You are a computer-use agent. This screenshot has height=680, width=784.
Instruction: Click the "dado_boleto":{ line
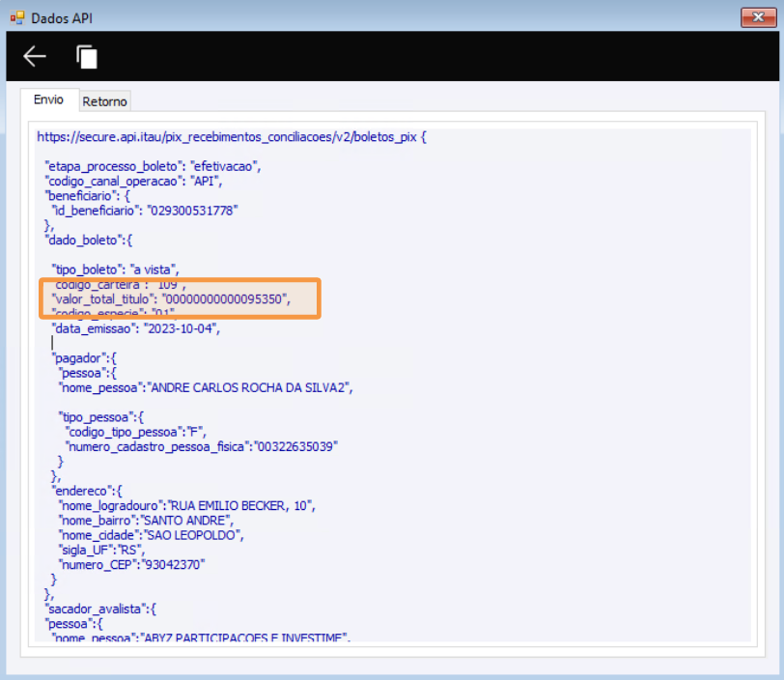[x=89, y=241]
